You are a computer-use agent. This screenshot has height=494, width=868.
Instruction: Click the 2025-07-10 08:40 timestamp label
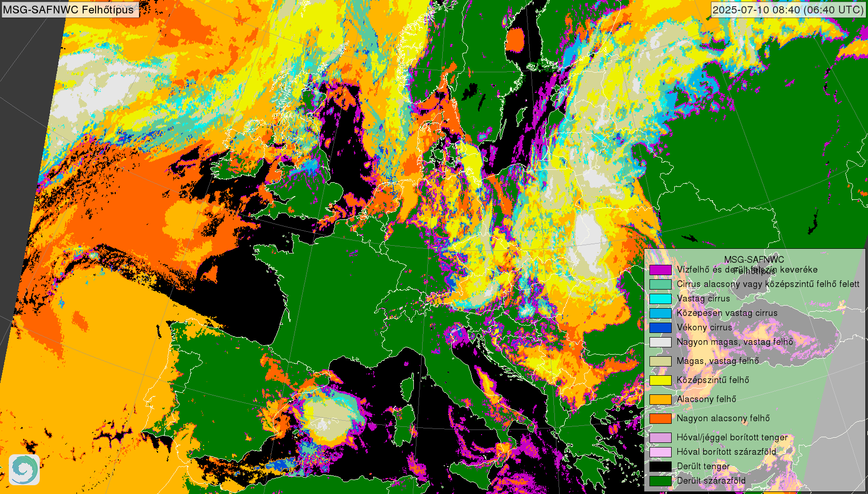(787, 9)
